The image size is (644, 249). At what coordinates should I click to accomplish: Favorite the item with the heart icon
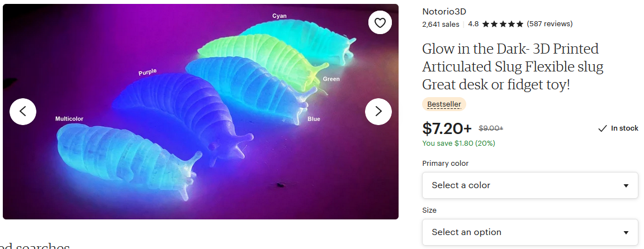click(380, 23)
